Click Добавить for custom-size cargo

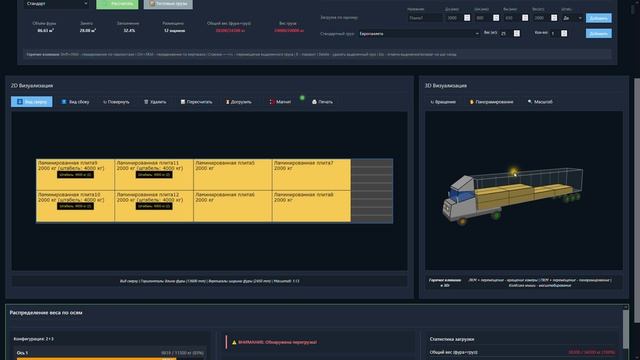[x=599, y=18]
